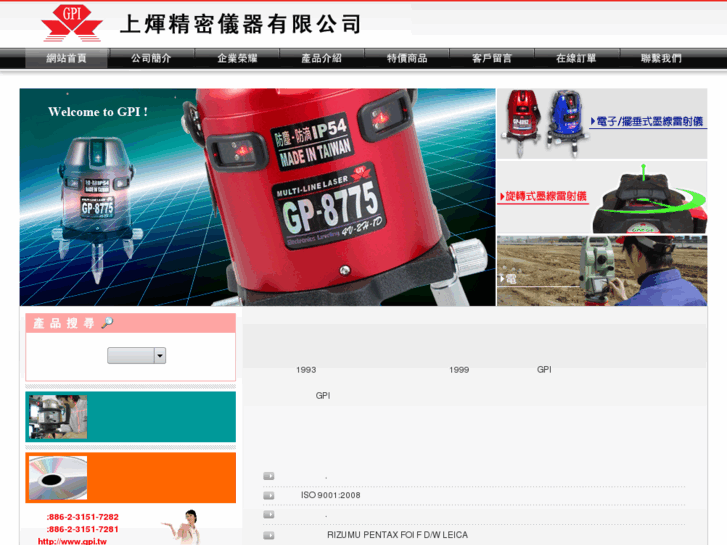This screenshot has width=727, height=545.
Task: Open 聯繫我們 contact page
Action: click(x=661, y=58)
